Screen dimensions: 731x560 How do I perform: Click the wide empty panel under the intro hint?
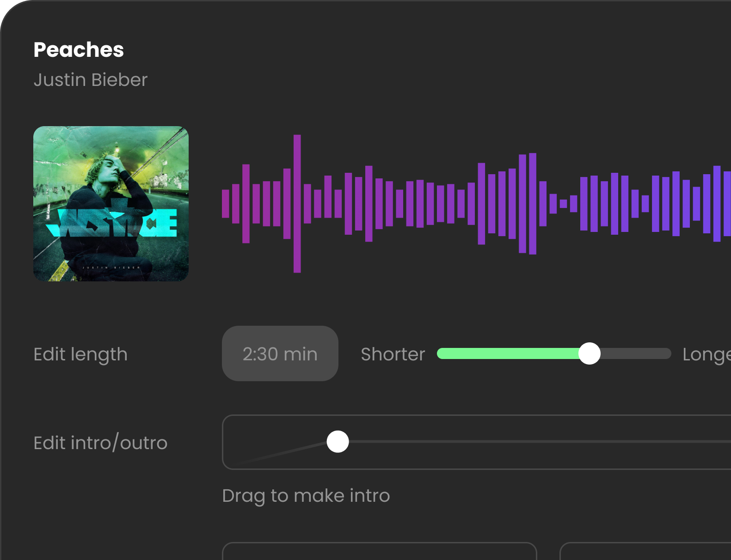click(379, 551)
